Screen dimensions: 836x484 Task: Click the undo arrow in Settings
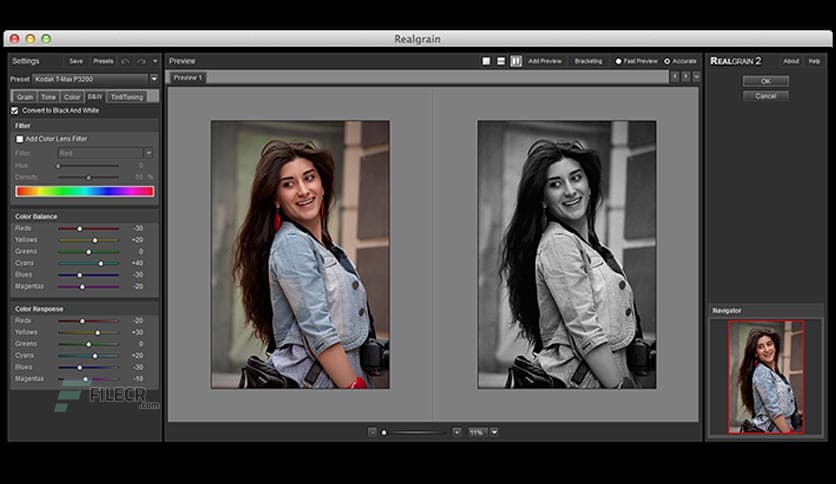[x=126, y=61]
